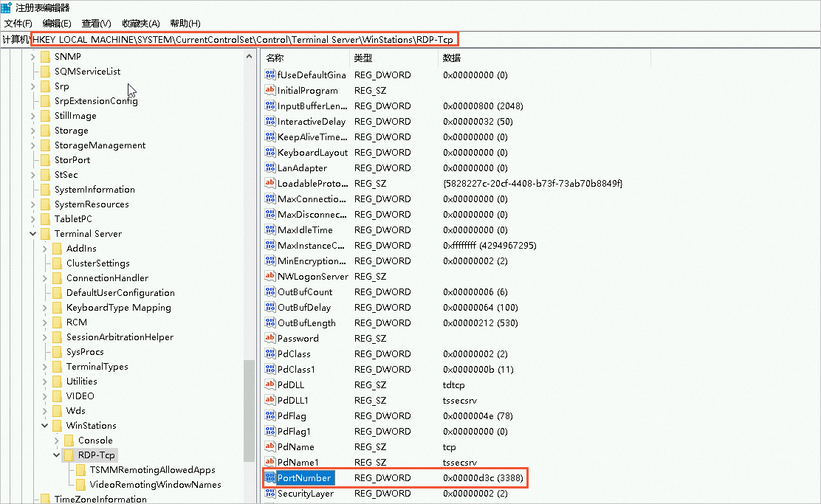Select the StorageManagement tree key
Screen dimensions: 821x504
coord(100,145)
